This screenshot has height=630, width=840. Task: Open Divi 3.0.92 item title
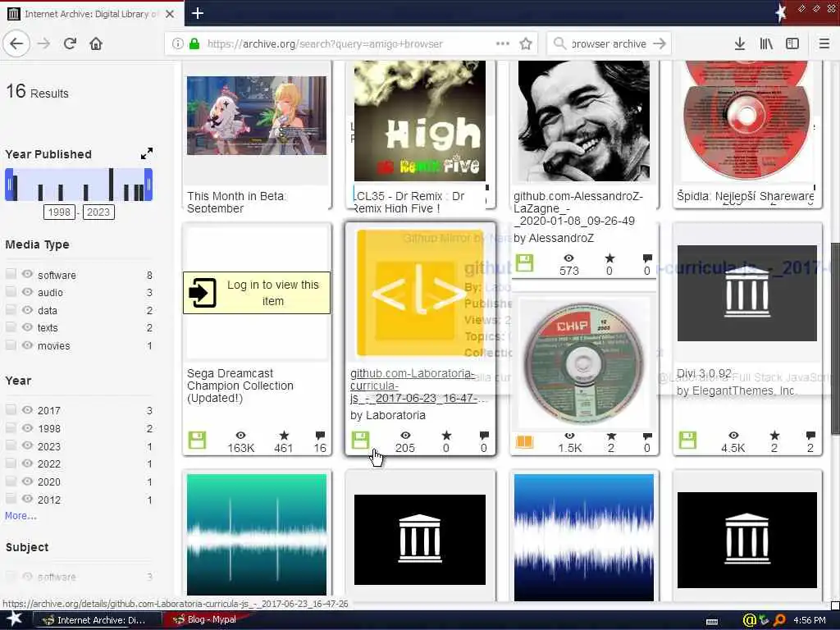(x=704, y=373)
